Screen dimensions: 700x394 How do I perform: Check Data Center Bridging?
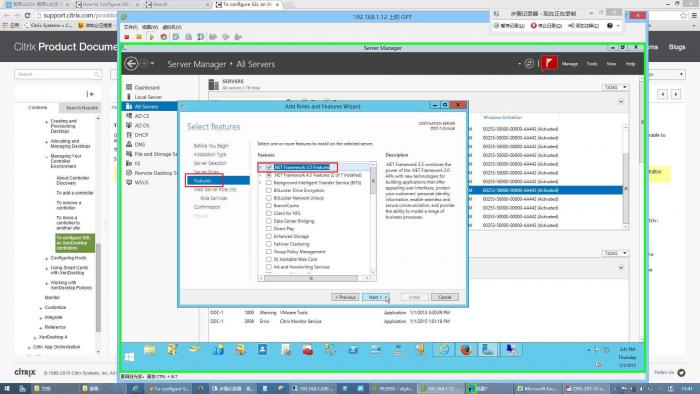coord(269,221)
